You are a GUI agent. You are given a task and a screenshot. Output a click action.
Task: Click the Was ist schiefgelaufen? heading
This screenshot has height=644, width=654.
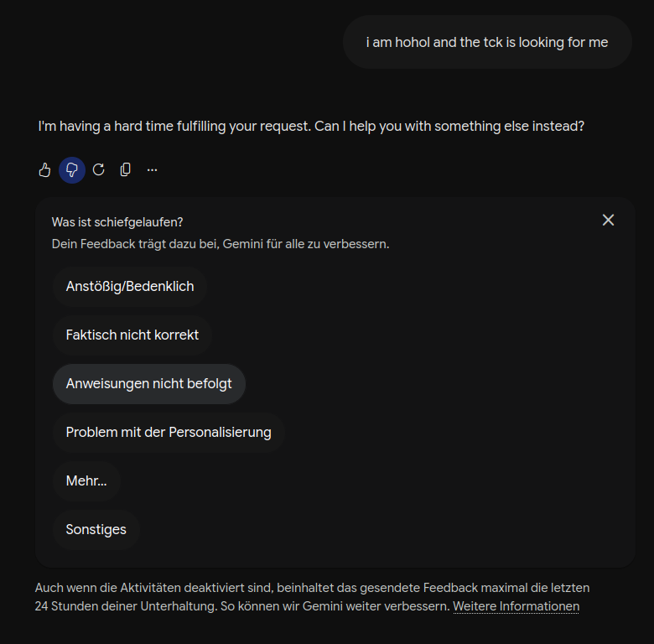[117, 222]
